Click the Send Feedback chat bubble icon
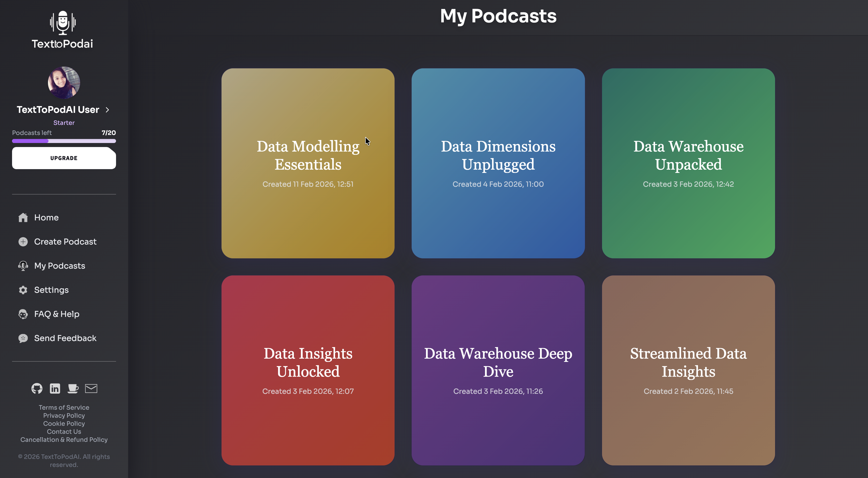Viewport: 868px width, 478px height. 23,338
